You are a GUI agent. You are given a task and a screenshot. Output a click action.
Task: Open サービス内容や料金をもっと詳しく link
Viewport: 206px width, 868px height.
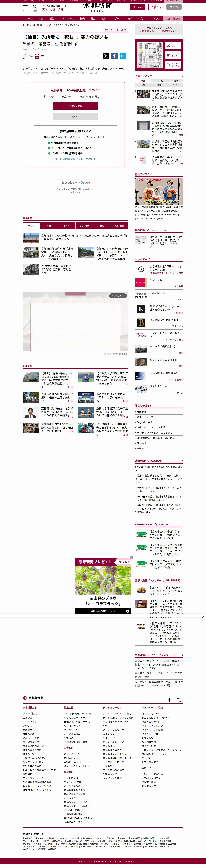pyautogui.click(x=75, y=159)
